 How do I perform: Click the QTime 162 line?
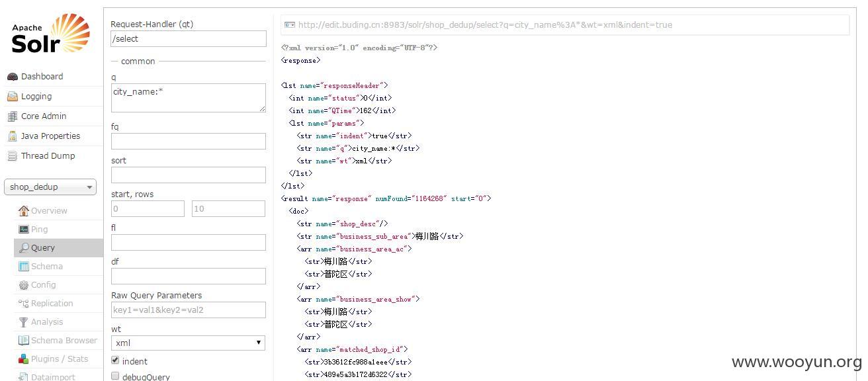342,110
